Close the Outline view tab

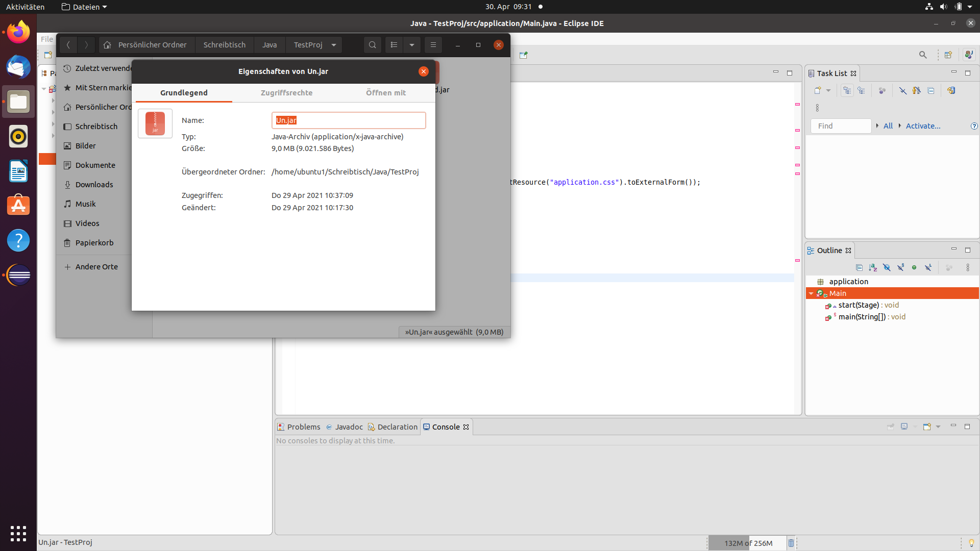point(848,251)
